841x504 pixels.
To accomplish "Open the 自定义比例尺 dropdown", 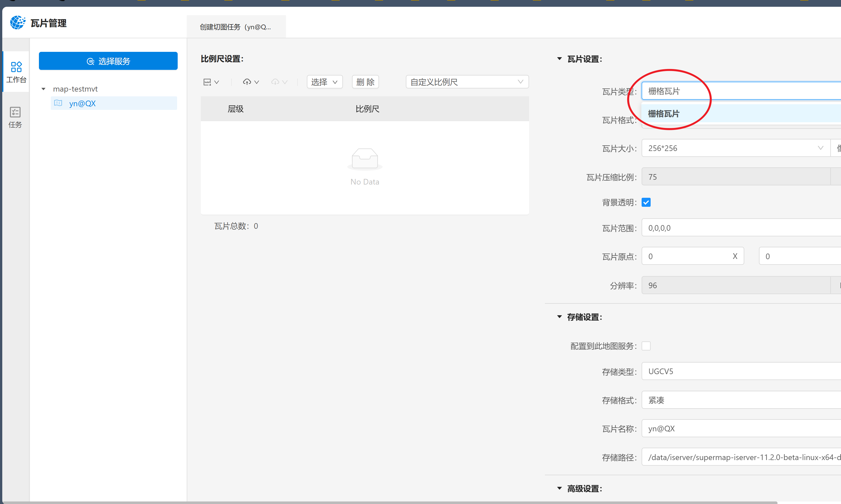I will click(467, 82).
